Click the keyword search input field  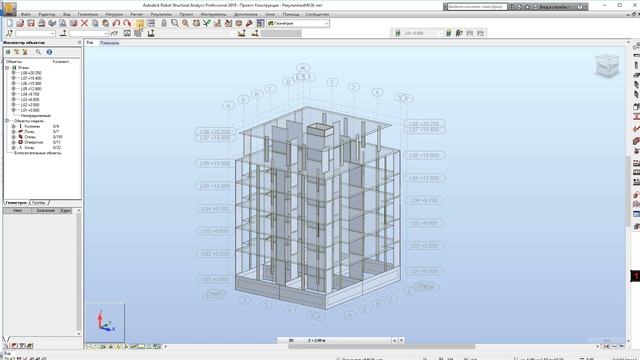click(x=476, y=7)
